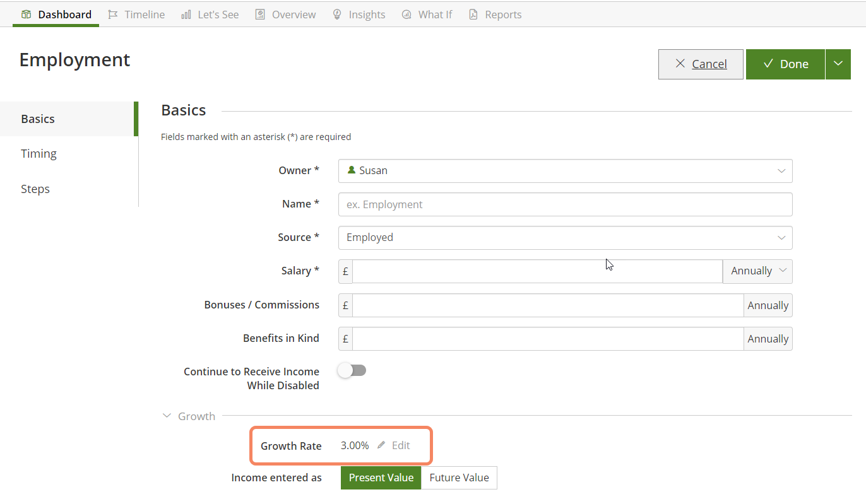Open the Source dropdown showing Employed
The image size is (866, 504).
pos(565,238)
